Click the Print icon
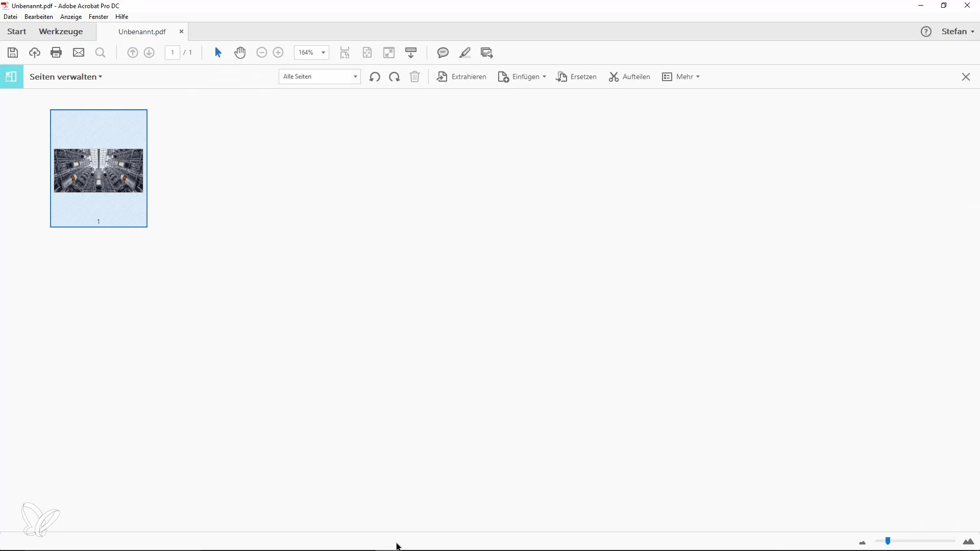The width and height of the screenshot is (980, 551). (56, 53)
